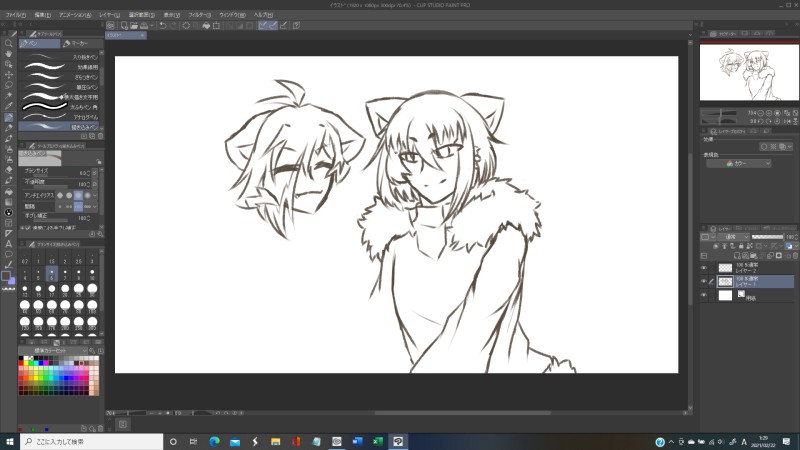Pick brush size 1.5 preset

tap(52, 258)
